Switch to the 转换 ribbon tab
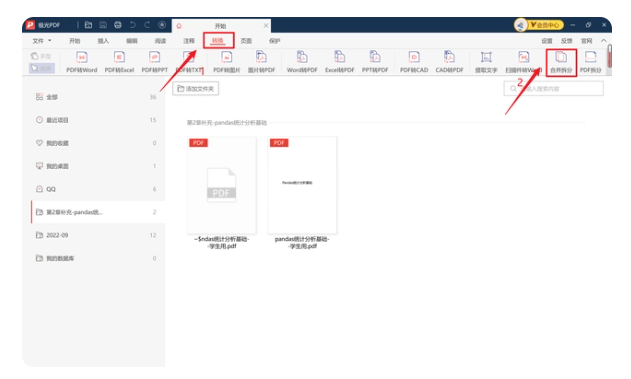This screenshot has width=631, height=379. click(x=218, y=41)
